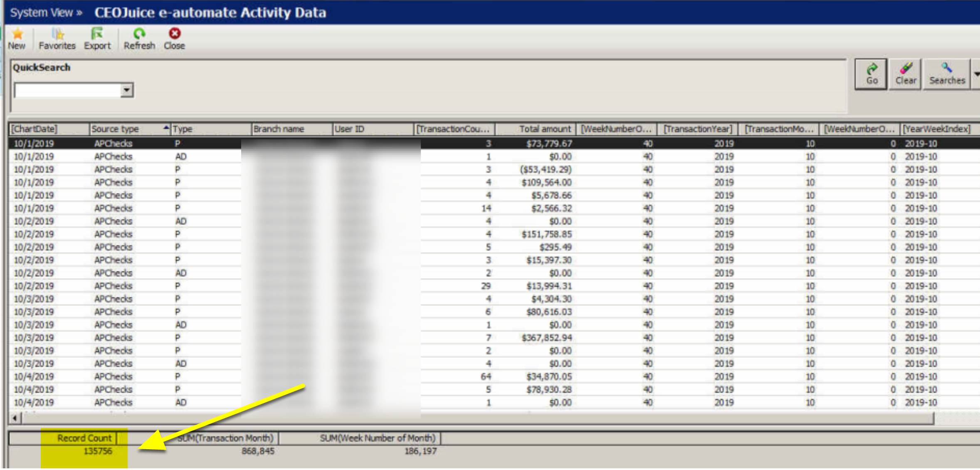The image size is (980, 470).
Task: Click the $2,566.32 amount cell
Action: tap(551, 208)
